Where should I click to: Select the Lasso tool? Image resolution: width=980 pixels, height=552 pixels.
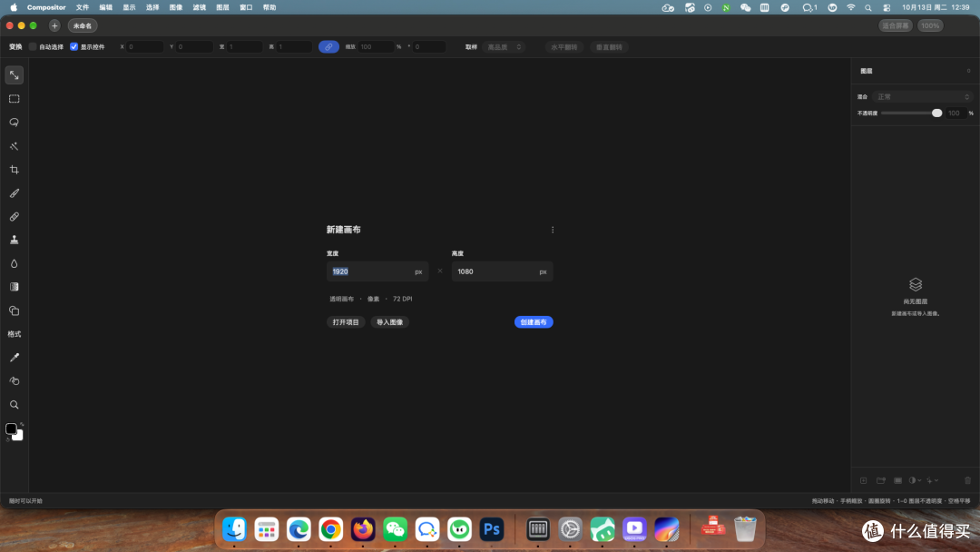pyautogui.click(x=15, y=123)
